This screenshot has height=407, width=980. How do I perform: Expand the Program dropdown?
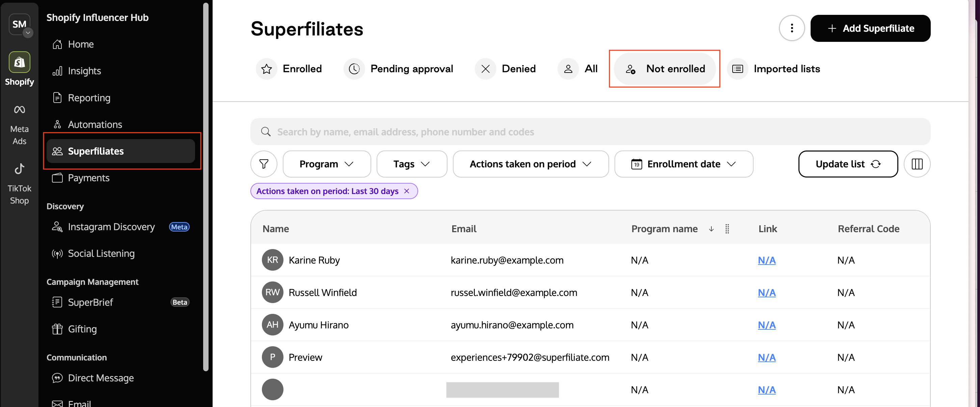pyautogui.click(x=327, y=164)
